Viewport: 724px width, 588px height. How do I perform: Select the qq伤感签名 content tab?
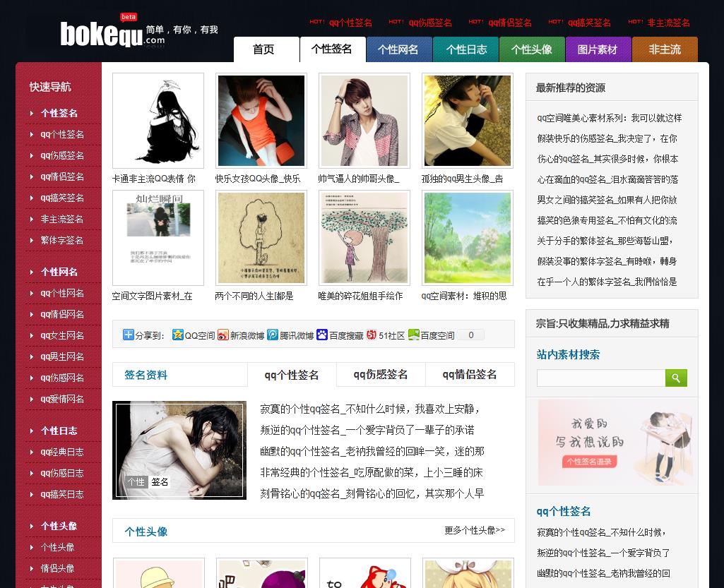click(x=381, y=375)
